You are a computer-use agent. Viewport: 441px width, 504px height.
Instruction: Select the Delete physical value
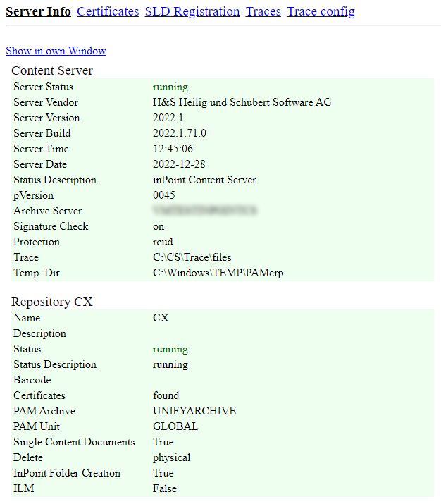[171, 457]
